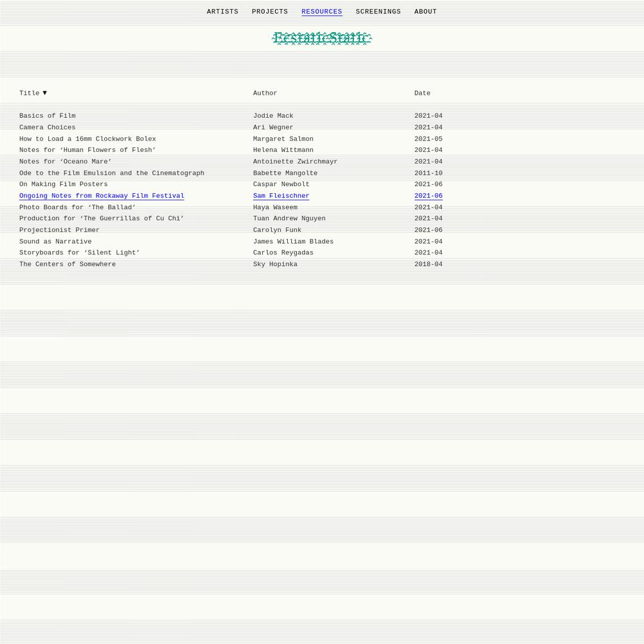Screen dimensions: 644x644
Task: Open 'Notes for Oceano Mare'
Action: (65, 162)
